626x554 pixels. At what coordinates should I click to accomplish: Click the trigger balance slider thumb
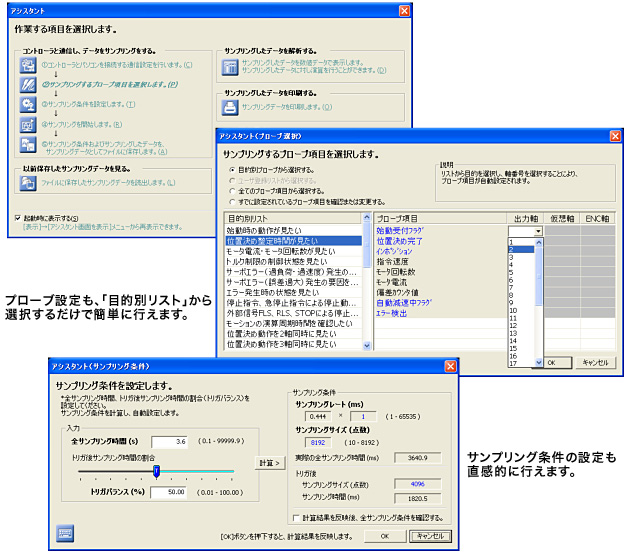tap(156, 471)
